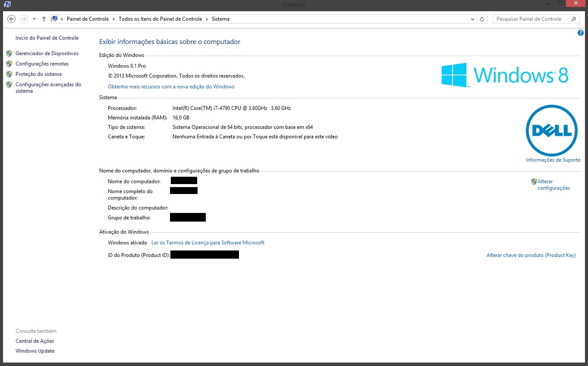
Task: Click the Memória instalada (RAM): label
Action: coord(137,118)
